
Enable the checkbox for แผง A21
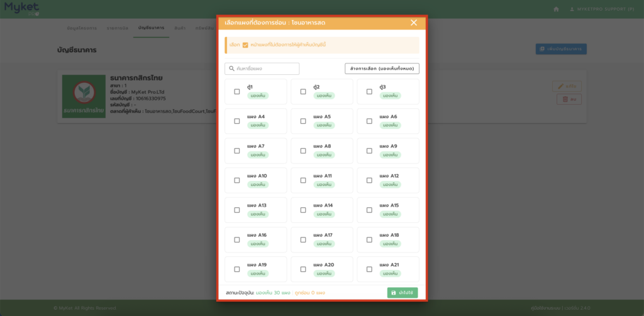[x=369, y=269]
